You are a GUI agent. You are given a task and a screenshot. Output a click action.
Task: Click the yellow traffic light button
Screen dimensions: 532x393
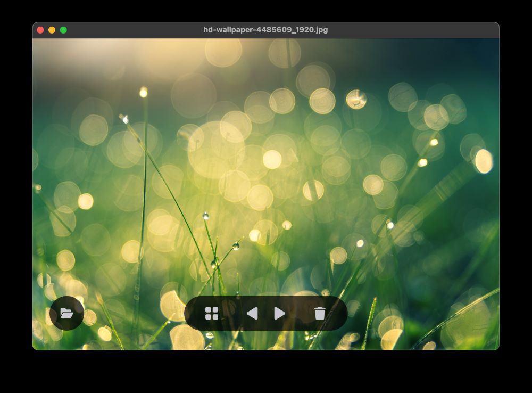(x=52, y=30)
